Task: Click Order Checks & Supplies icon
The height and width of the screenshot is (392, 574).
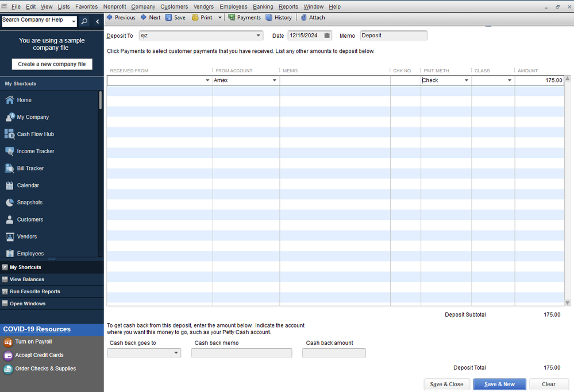Action: (7, 369)
